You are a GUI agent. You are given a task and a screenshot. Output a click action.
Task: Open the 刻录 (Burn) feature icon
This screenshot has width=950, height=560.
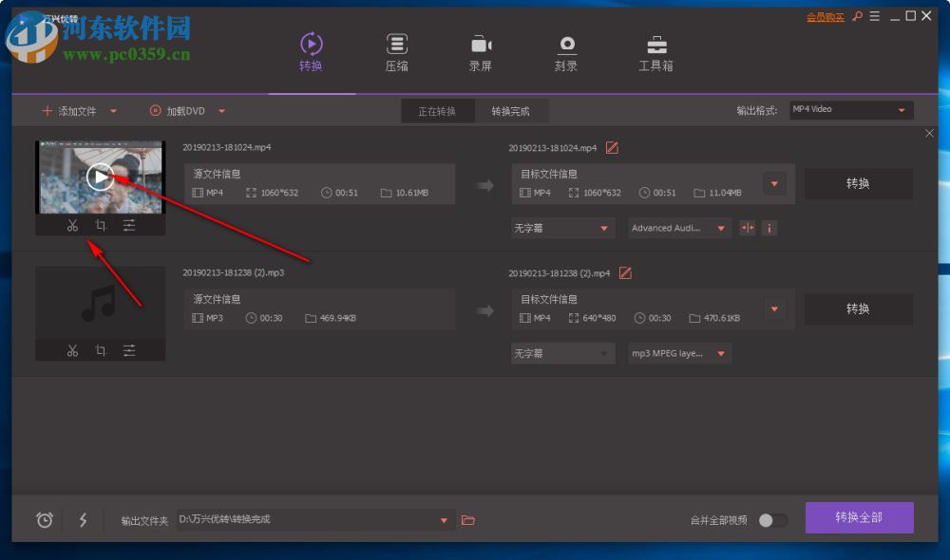tap(566, 46)
